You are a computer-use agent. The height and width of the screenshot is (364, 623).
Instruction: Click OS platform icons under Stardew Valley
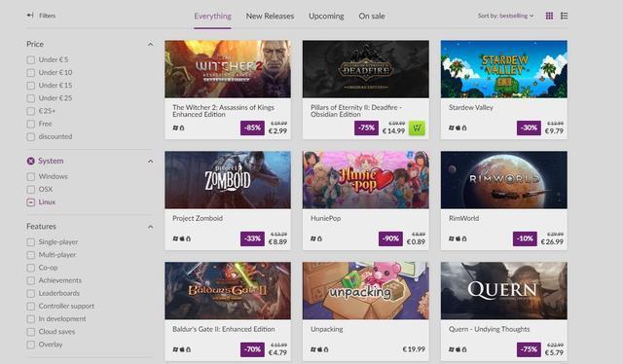(458, 127)
